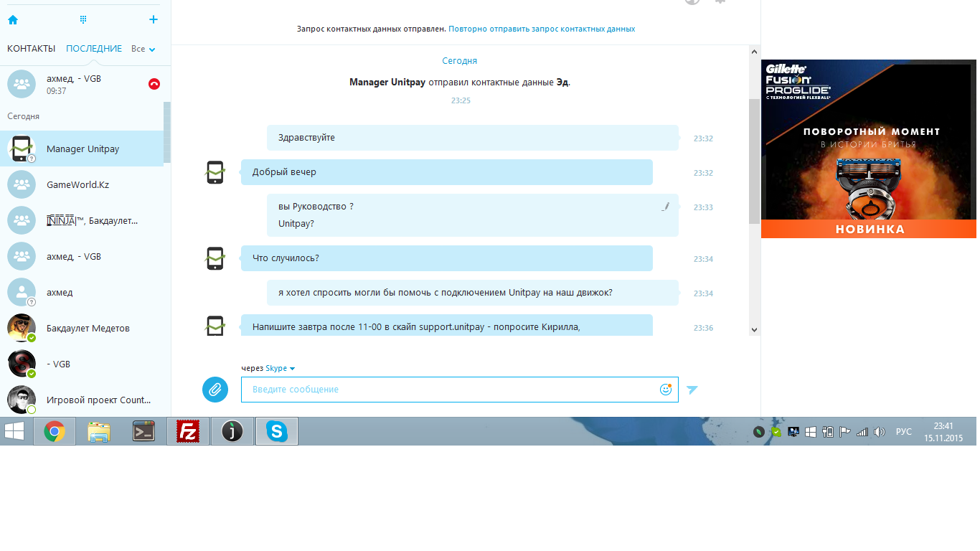Click the 23:25 contact-details timestamp
This screenshot has height=551, width=980.
(461, 100)
